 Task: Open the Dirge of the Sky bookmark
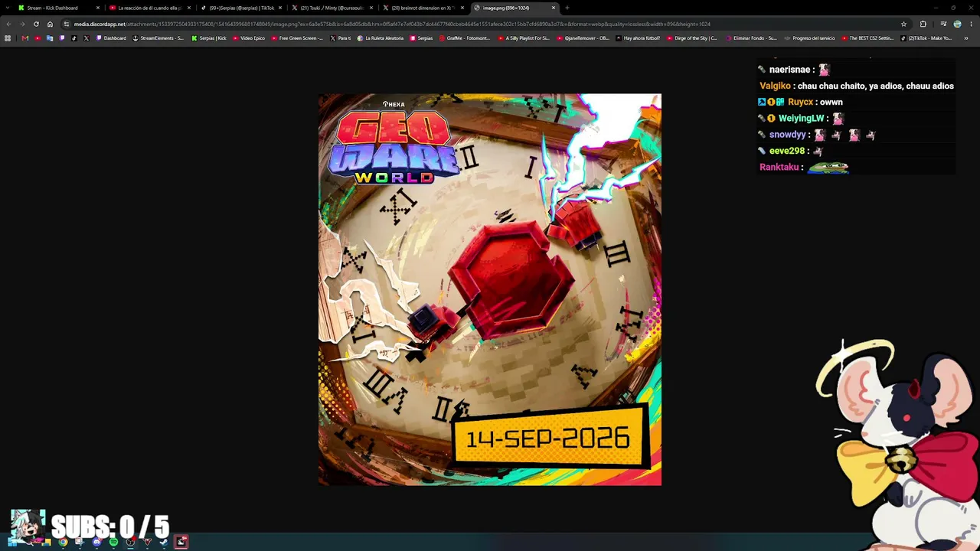click(x=692, y=38)
